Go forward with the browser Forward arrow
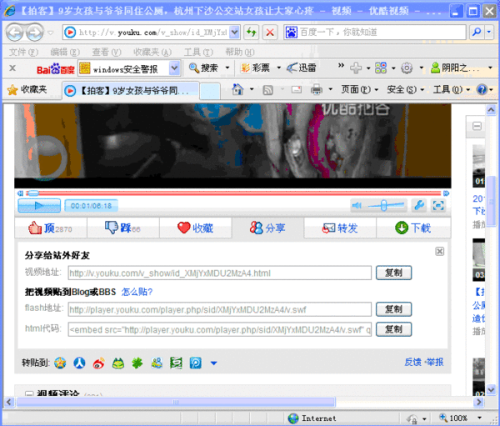This screenshot has width=500, height=426. point(35,32)
